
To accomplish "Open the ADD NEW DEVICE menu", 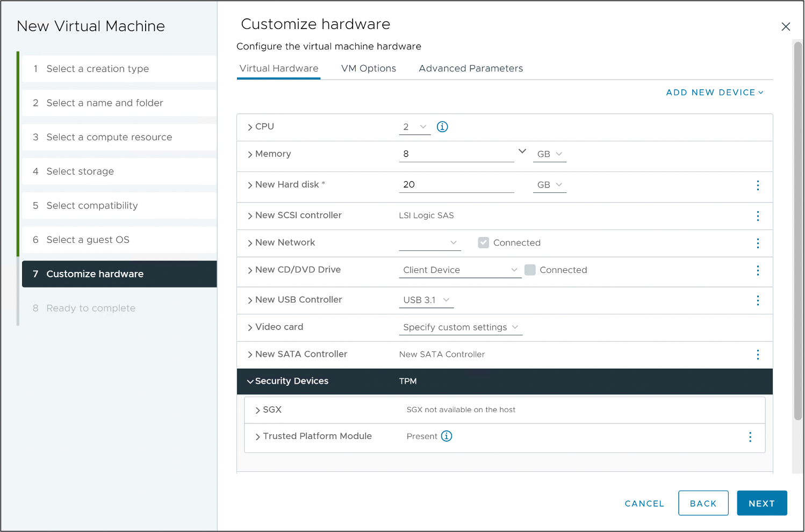I will (x=715, y=92).
